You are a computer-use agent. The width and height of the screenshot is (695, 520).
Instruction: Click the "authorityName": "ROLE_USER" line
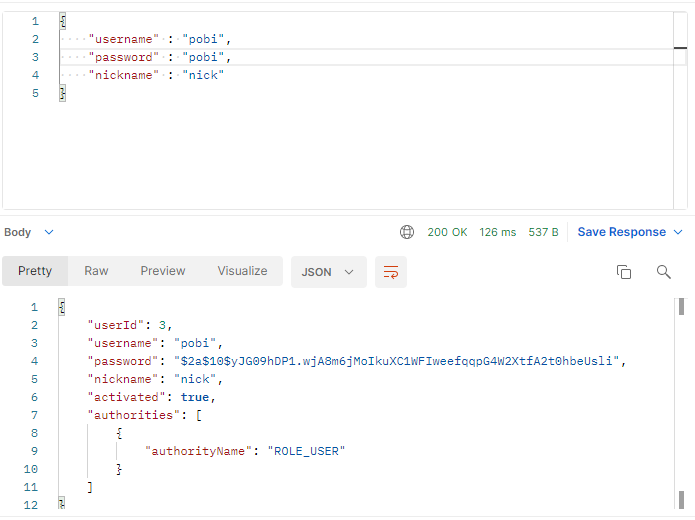point(245,451)
